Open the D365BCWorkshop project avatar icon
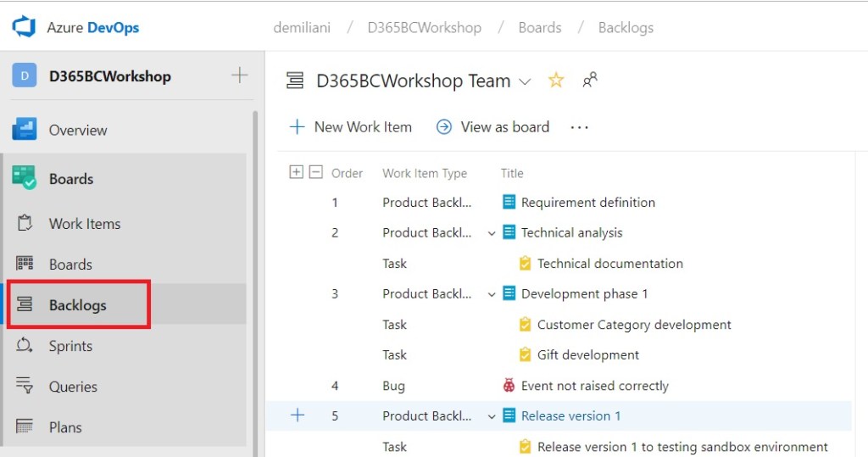This screenshot has width=868, height=457. (x=25, y=76)
